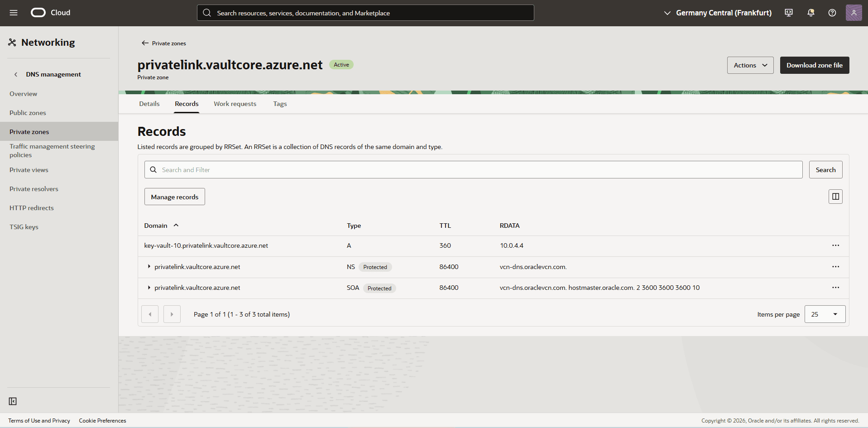Screen dimensions: 868x428
Task: Open actions menu for key-vault-10 A record
Action: click(835, 245)
